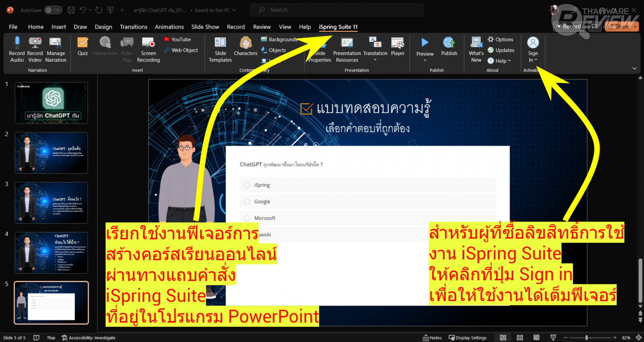Fit slide to current window
The image size is (644, 342).
(x=639, y=338)
